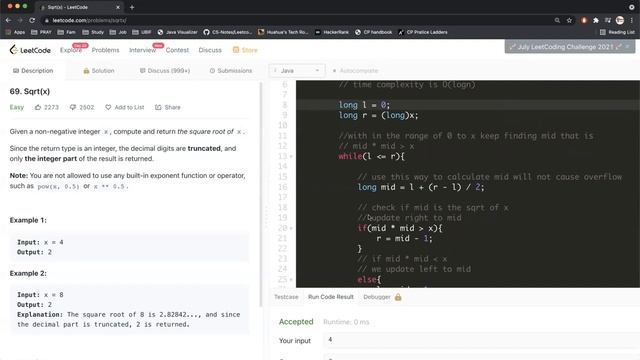Toggle the Autocomplete option
This screenshot has height=360, width=640.
pos(355,71)
